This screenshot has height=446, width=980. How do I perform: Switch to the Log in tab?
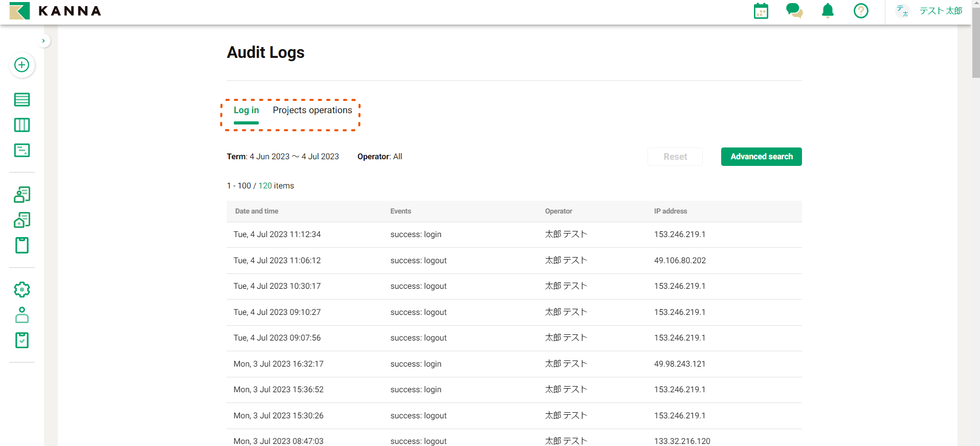tap(246, 110)
